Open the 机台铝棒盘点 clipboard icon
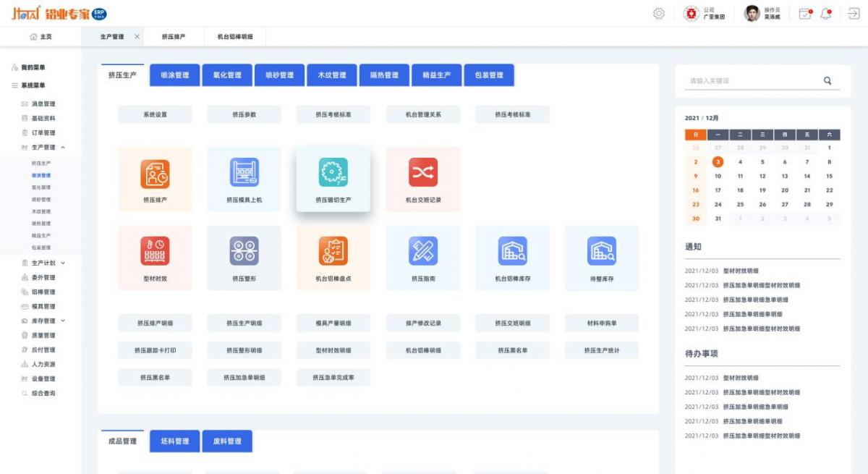The height and width of the screenshot is (474, 868). coord(333,251)
